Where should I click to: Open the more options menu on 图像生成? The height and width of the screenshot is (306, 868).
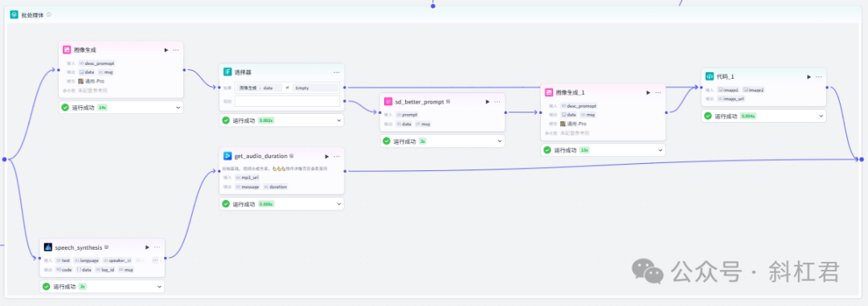[175, 50]
